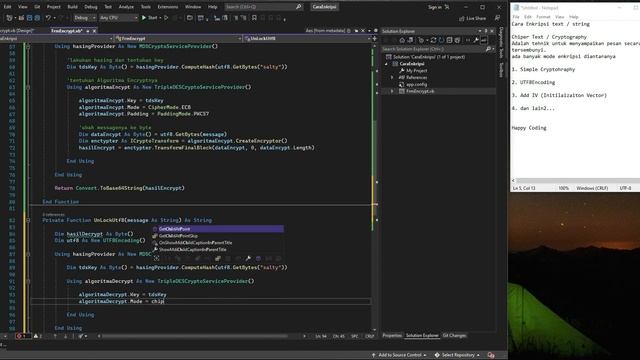This screenshot has width=640, height=360.
Task: Open the UnLockUtf8 member dropdown
Action: coord(307,38)
